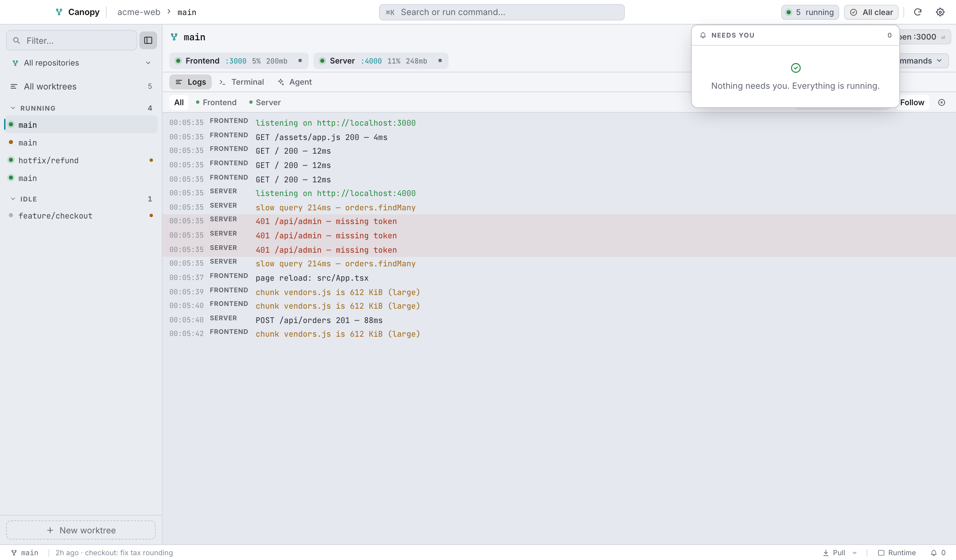Click the Canopy logo icon
This screenshot has width=956, height=560.
pos(59,12)
